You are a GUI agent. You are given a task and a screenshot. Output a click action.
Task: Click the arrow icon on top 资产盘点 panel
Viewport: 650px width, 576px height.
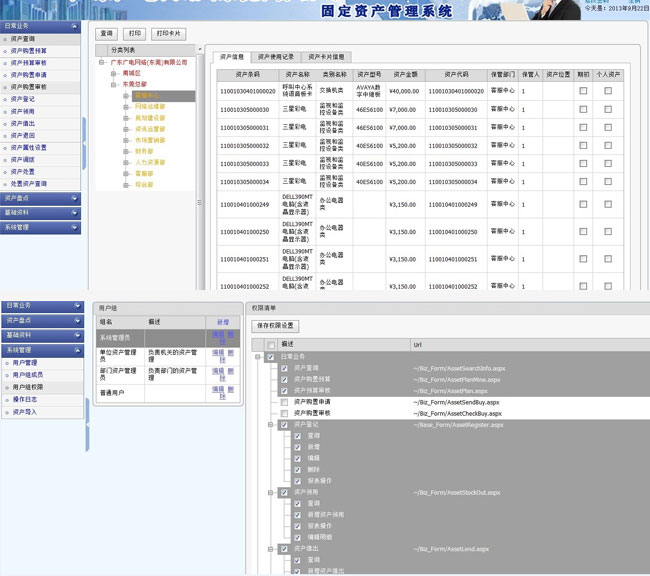[x=76, y=198]
